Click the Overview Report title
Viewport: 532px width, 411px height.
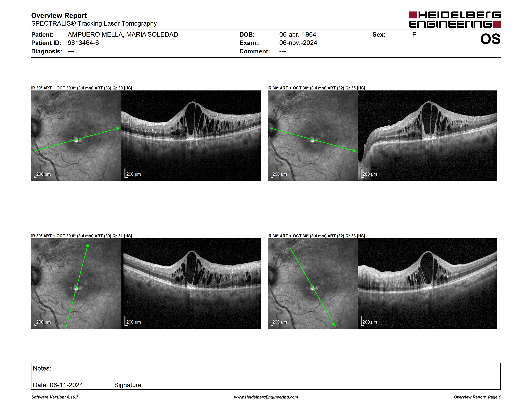(59, 16)
